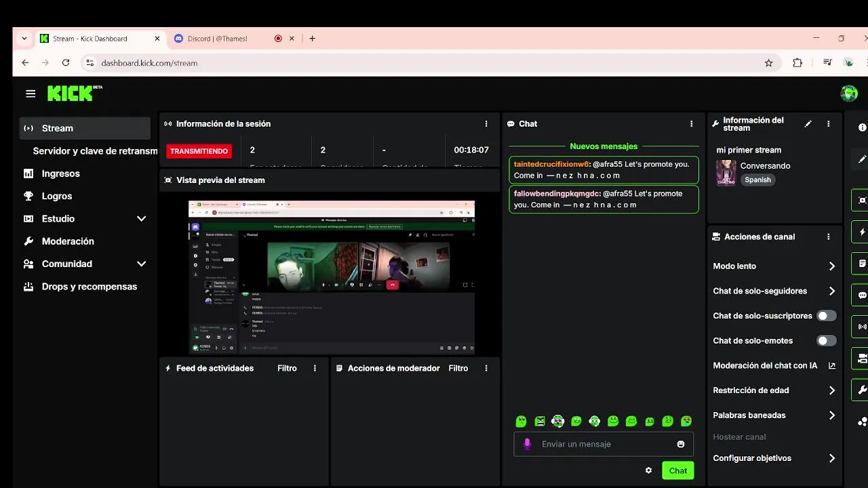Open Modo lento settings
The image size is (868, 488).
click(774, 266)
